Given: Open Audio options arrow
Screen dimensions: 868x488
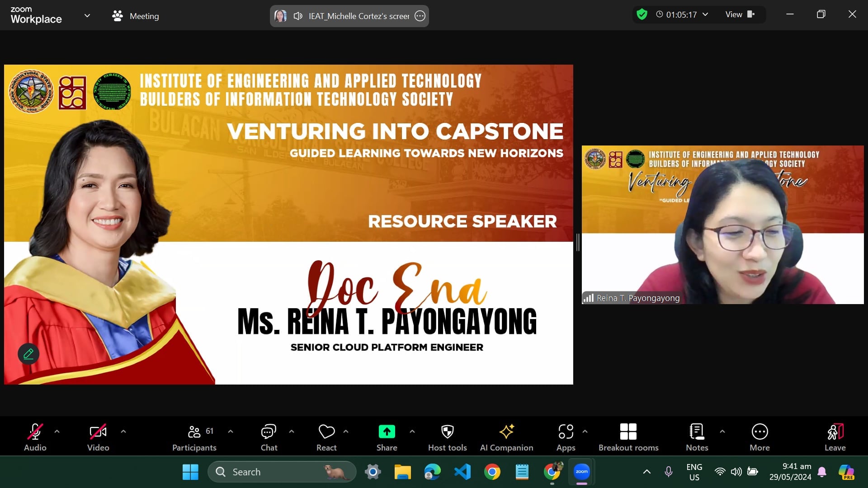Looking at the screenshot, I should click(57, 432).
